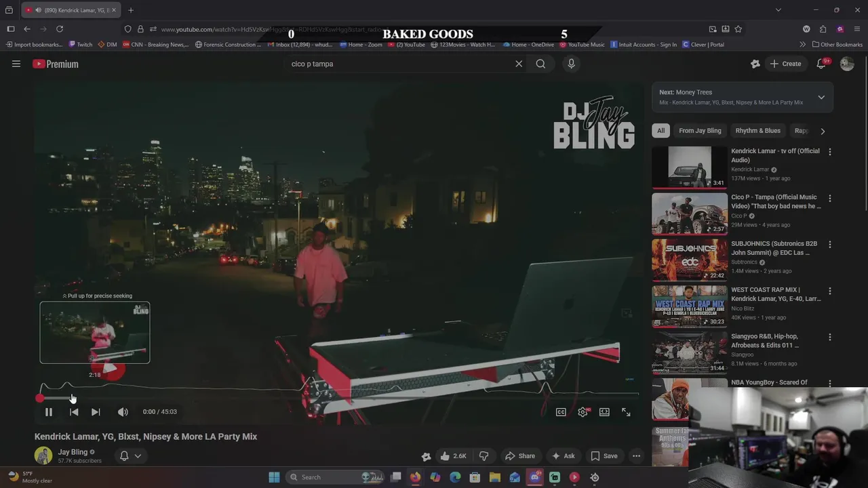The width and height of the screenshot is (868, 488).
Task: Show more filter chips with the arrow
Action: coord(823,131)
